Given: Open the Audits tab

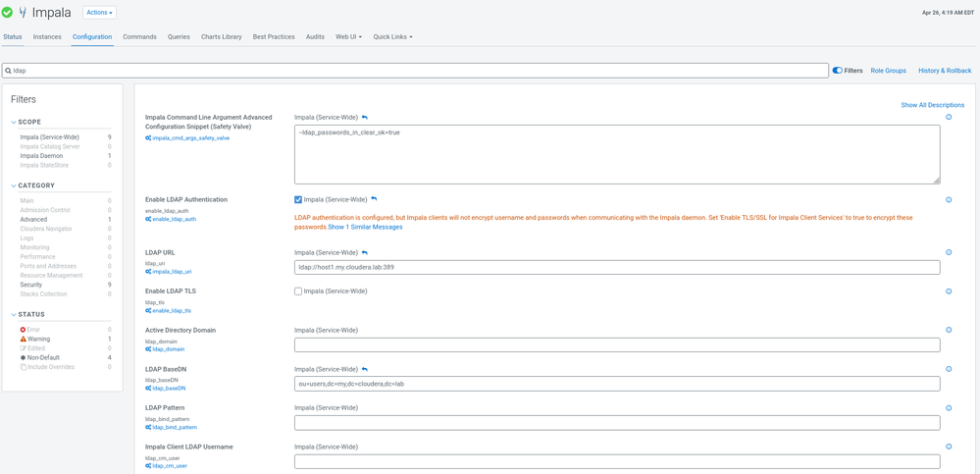Looking at the screenshot, I should 315,37.
